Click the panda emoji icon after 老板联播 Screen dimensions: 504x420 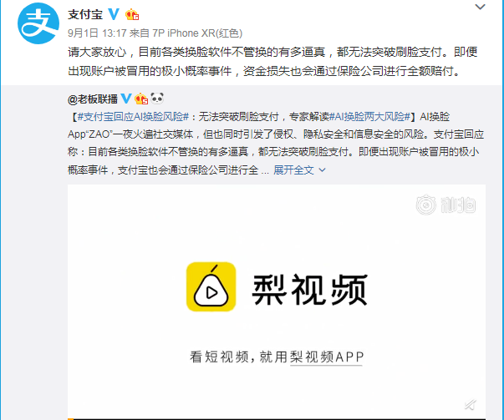click(157, 99)
